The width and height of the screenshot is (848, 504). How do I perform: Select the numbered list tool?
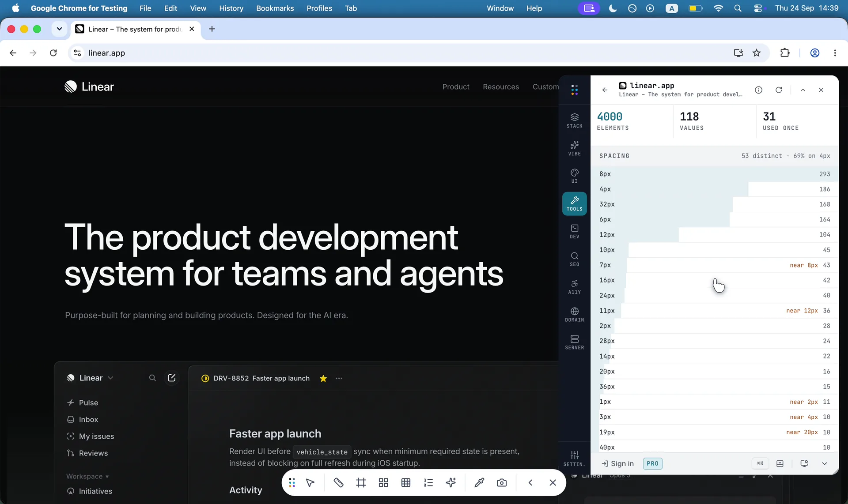(x=428, y=483)
